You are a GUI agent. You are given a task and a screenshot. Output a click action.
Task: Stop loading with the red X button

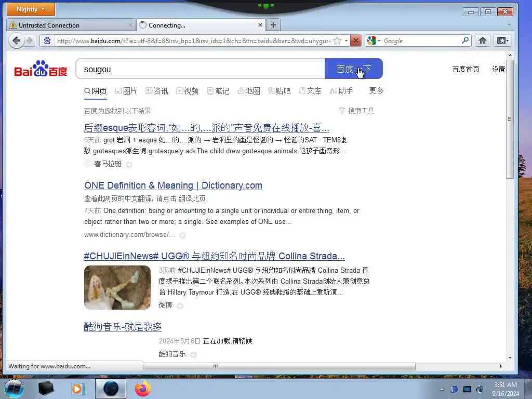[x=355, y=41]
